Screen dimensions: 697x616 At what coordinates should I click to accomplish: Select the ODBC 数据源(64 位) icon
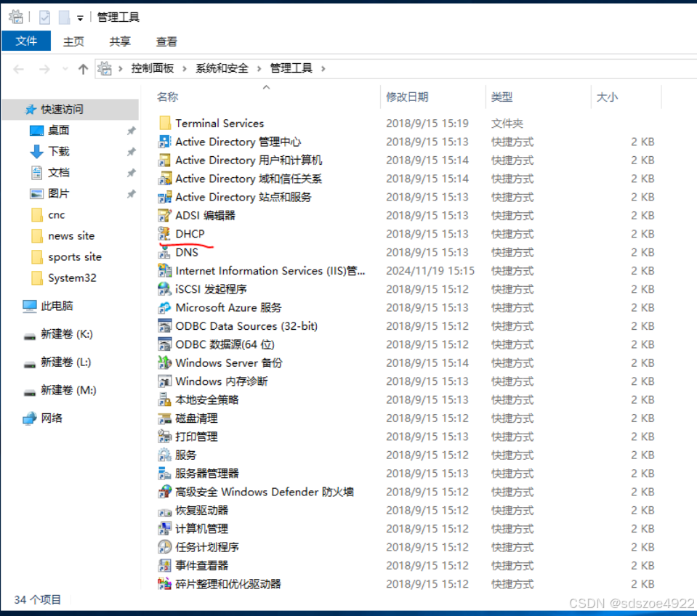[x=164, y=344]
